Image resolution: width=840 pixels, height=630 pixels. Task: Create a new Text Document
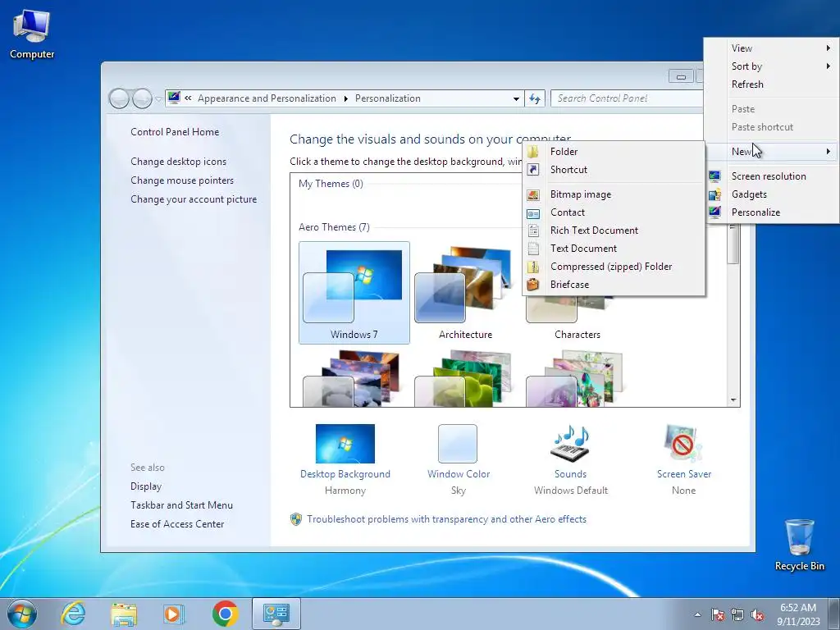(614, 249)
